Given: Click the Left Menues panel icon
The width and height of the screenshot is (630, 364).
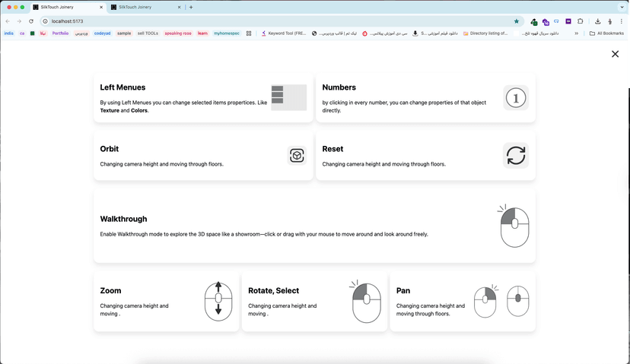Looking at the screenshot, I should click(x=288, y=97).
